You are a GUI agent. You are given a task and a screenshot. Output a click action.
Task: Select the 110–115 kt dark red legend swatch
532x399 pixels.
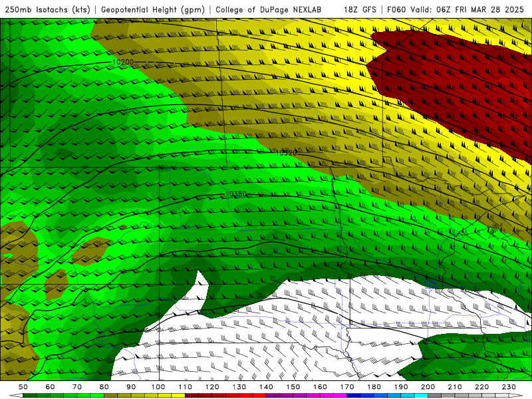(192, 396)
